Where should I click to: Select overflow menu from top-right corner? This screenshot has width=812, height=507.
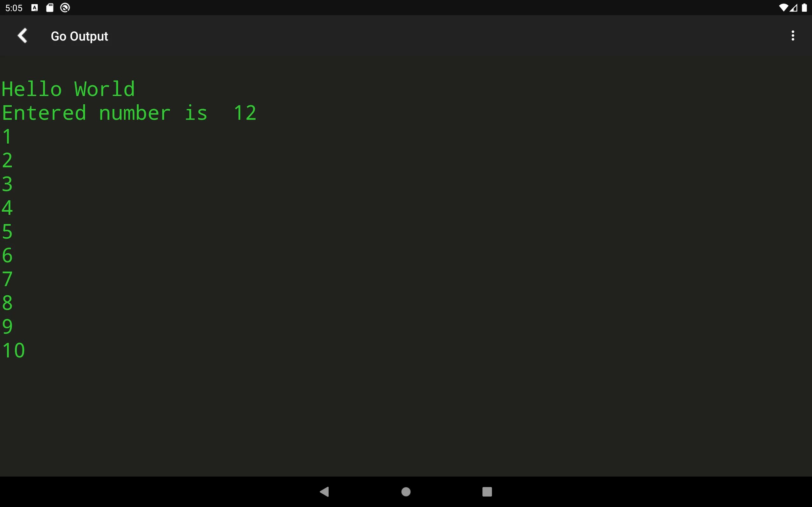793,36
